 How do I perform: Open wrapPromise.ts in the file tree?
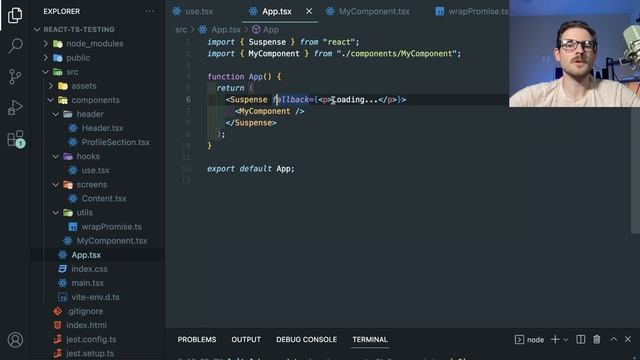point(111,227)
